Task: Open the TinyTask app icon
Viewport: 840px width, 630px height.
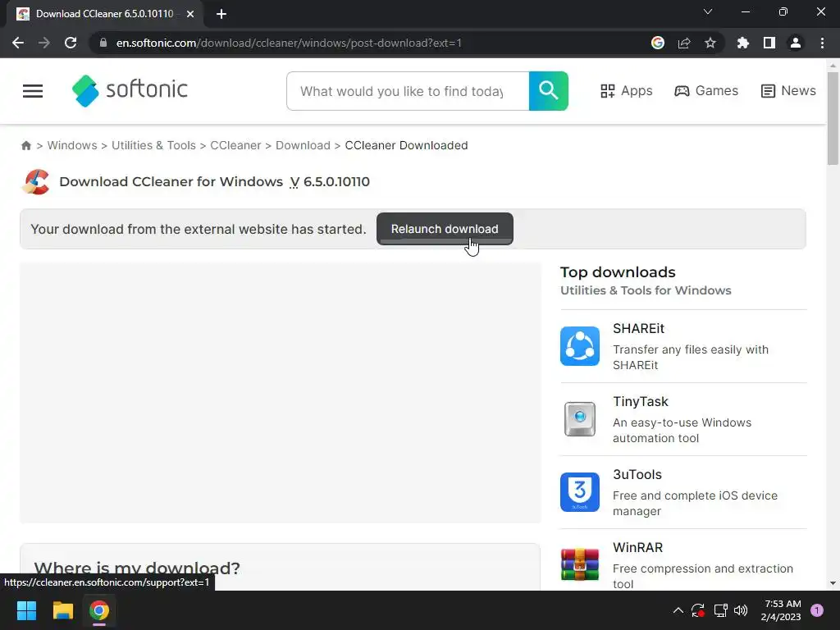Action: pyautogui.click(x=580, y=419)
